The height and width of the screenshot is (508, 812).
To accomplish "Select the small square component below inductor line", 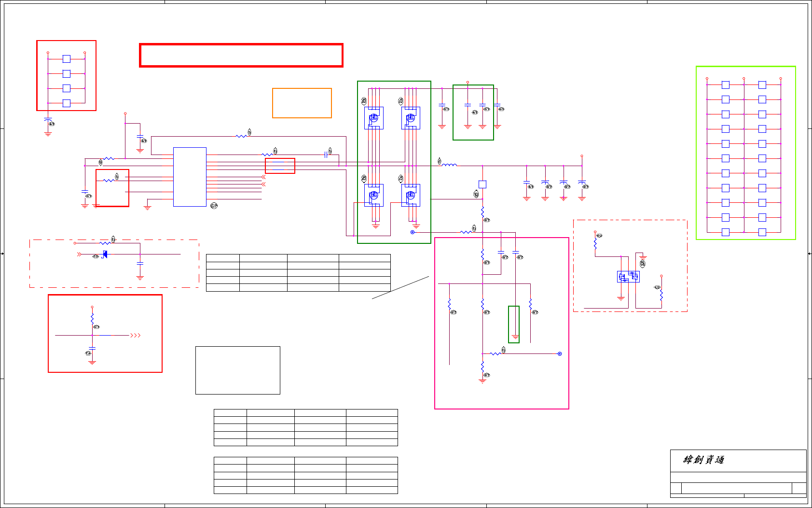I will [482, 184].
